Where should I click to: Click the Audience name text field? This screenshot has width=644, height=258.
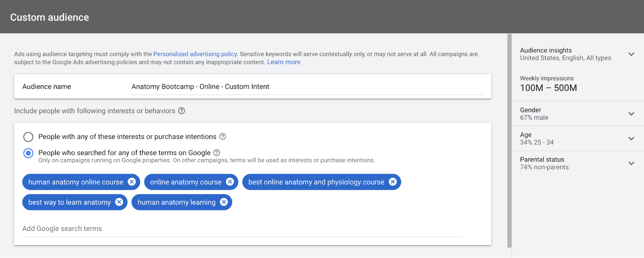(x=307, y=87)
